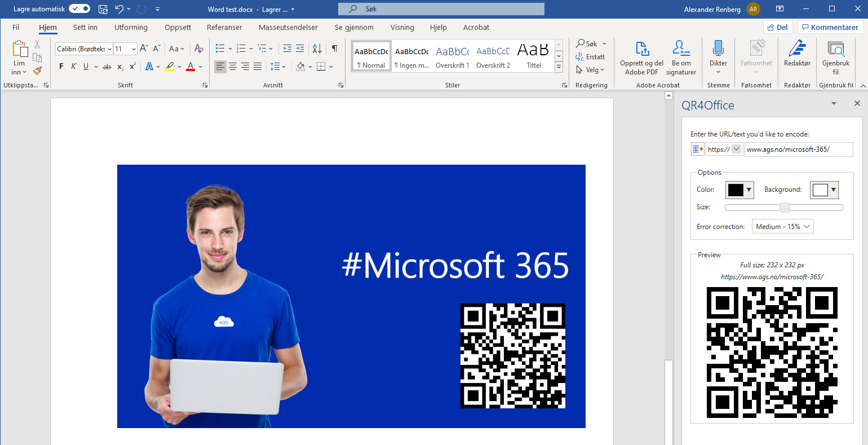Open the Acrobat ribbon tab
The width and height of the screenshot is (868, 445).
[x=476, y=27]
